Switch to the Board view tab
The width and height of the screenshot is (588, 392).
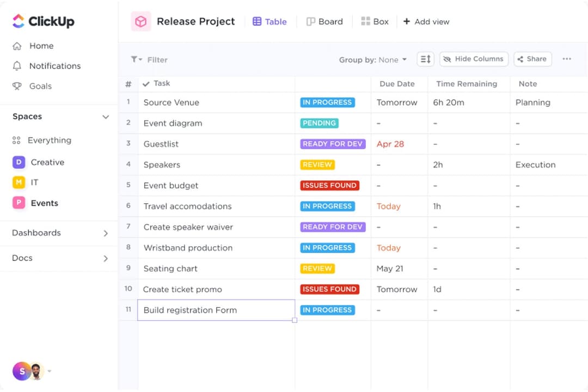pyautogui.click(x=324, y=22)
